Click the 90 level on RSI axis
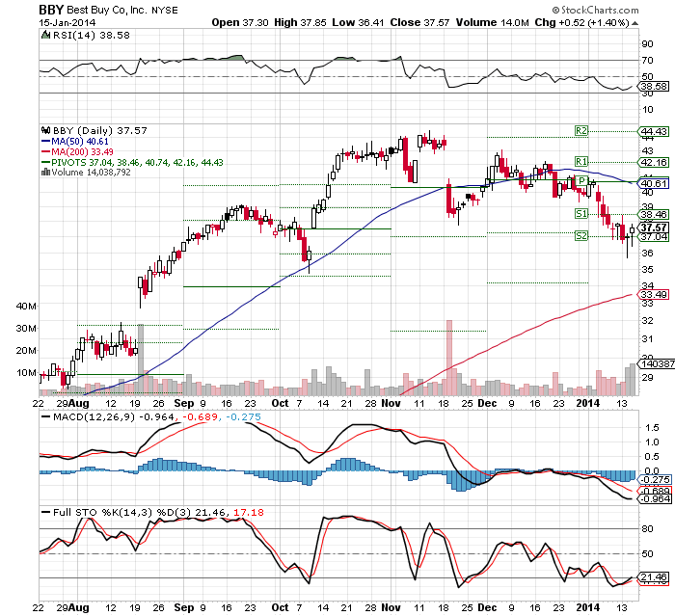Image resolution: width=675 pixels, height=616 pixels. (647, 44)
